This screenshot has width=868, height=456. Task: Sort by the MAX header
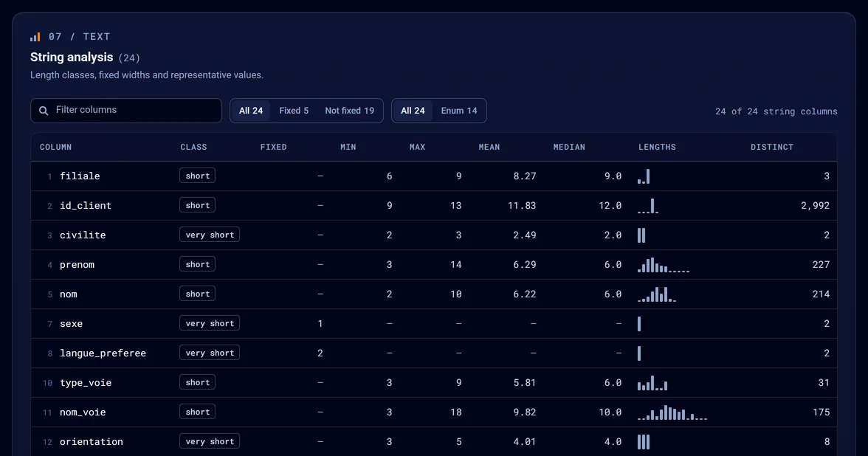418,148
